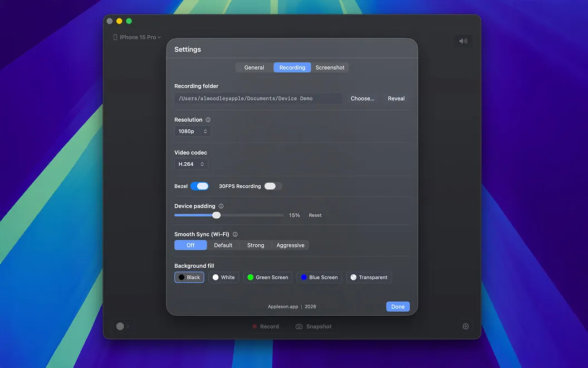Select Black background fill
This screenshot has height=368, width=588.
pos(189,278)
